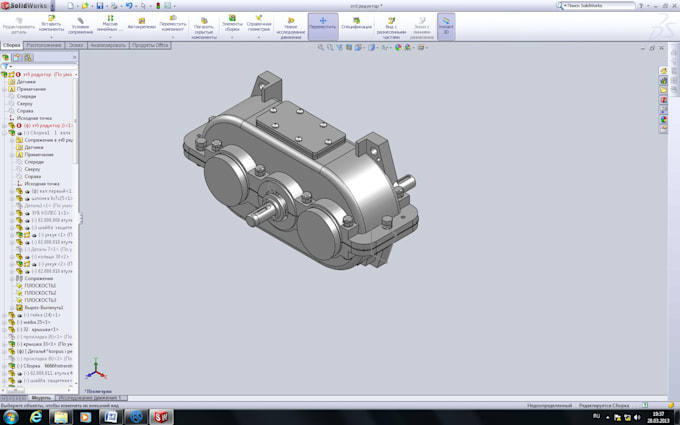Viewport: 680px width, 425px height.
Task: Open dropdown arrow under Переместить компонент
Action: coord(173,37)
